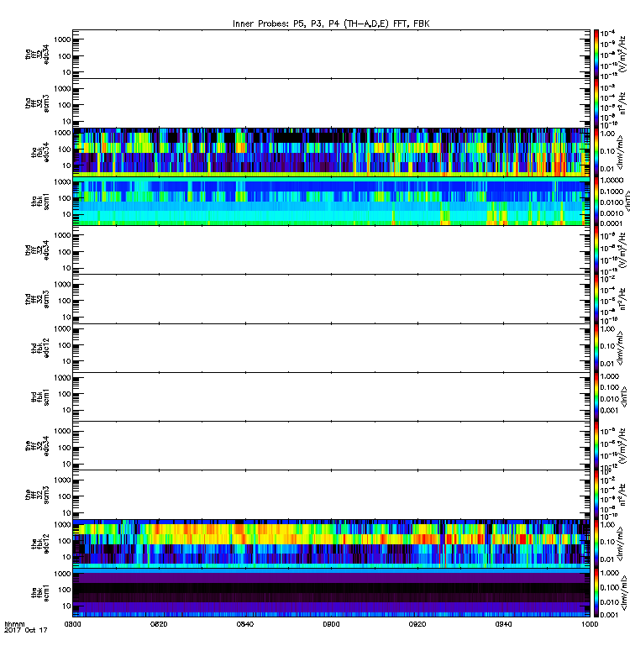Select the 0840 time axis label

tap(244, 624)
